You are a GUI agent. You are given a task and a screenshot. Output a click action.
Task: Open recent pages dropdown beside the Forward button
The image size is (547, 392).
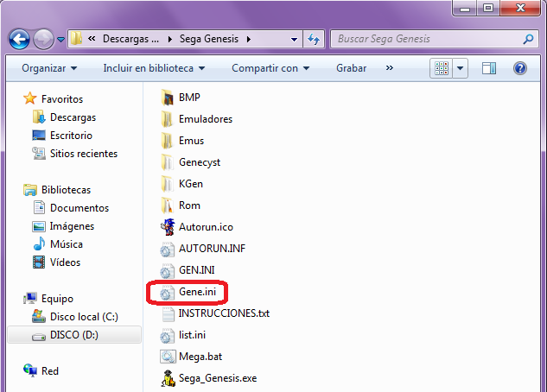60,40
